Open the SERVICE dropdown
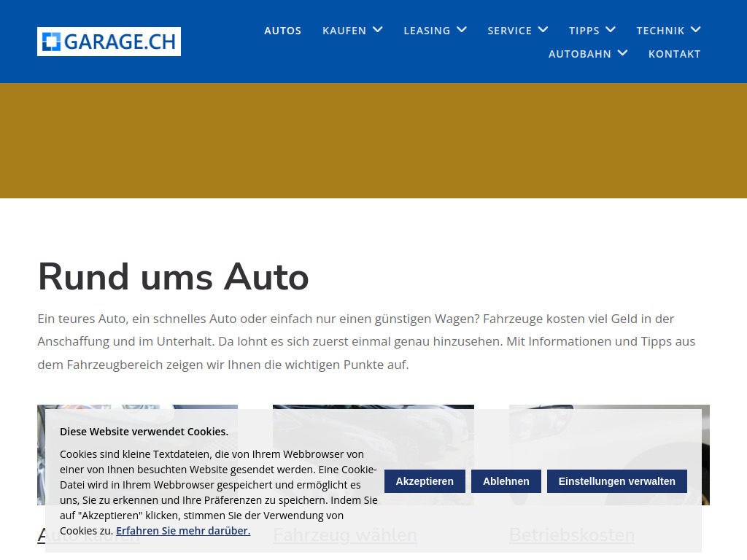This screenshot has width=747, height=560. pyautogui.click(x=543, y=30)
